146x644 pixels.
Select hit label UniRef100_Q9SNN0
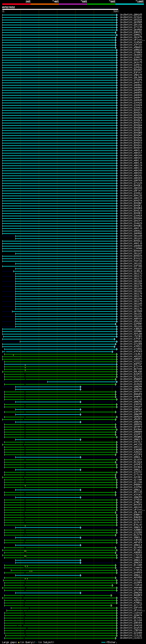tap(131, 331)
